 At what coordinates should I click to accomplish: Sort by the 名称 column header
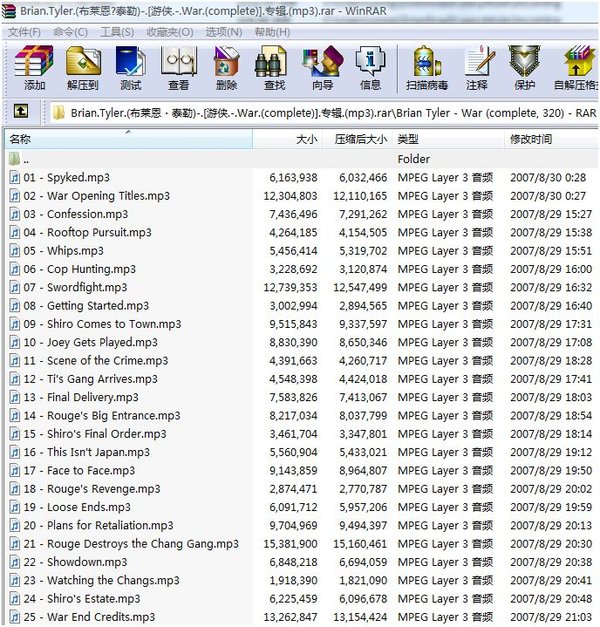[x=129, y=139]
